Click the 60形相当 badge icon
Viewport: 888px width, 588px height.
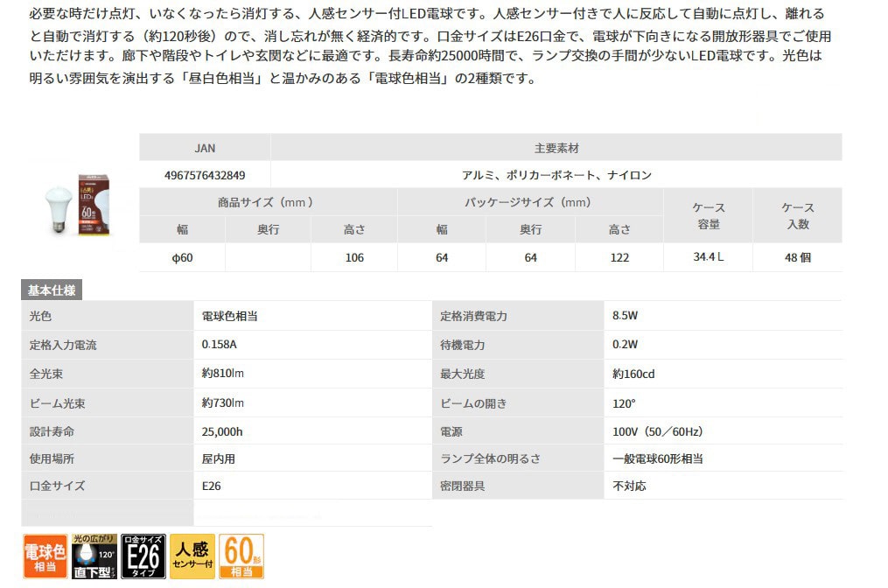(240, 556)
